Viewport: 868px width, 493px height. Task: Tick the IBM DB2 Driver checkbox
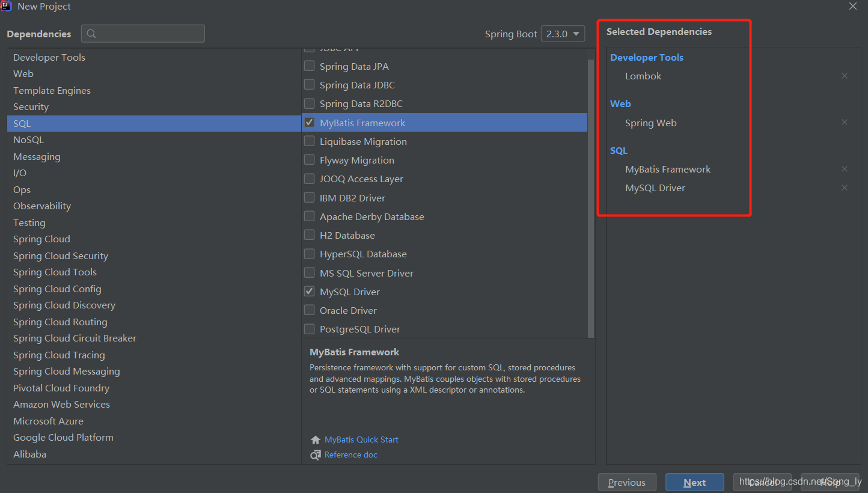(309, 197)
